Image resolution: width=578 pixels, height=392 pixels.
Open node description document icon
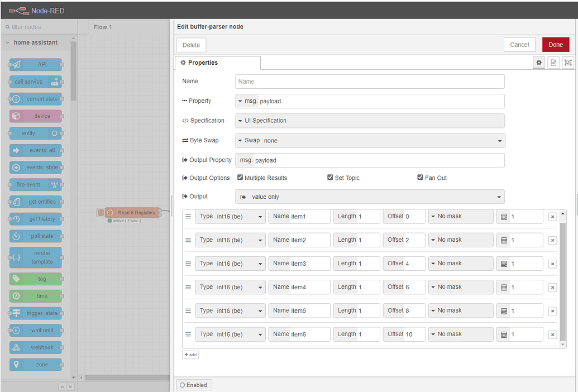tap(553, 63)
